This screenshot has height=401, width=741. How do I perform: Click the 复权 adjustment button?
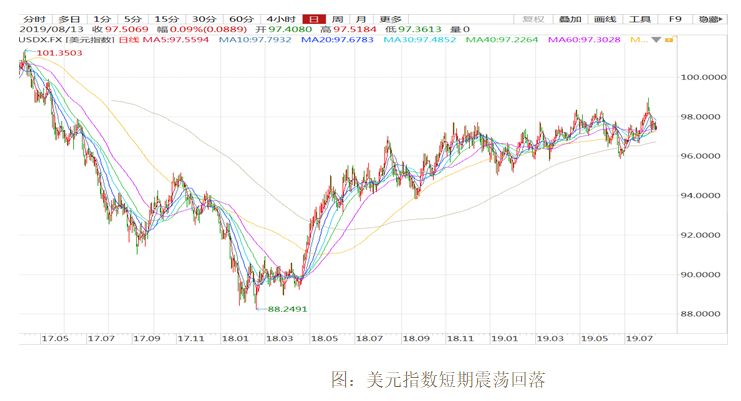point(533,19)
